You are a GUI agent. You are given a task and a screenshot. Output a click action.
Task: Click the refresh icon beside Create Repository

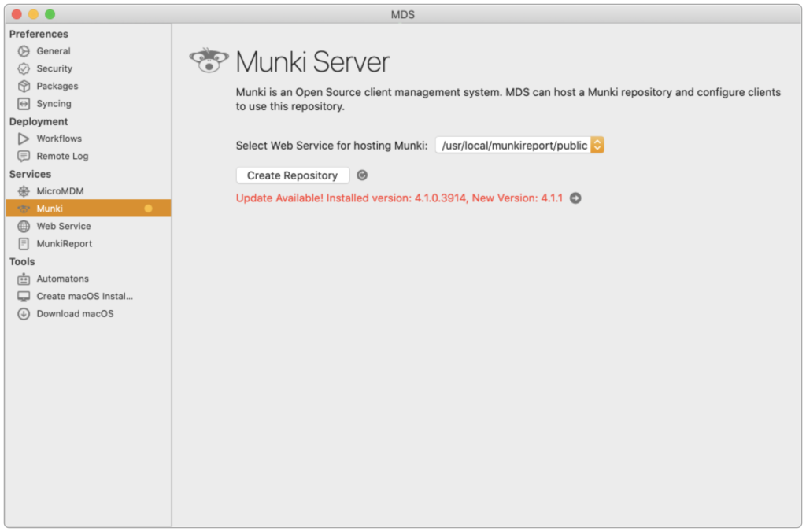(x=362, y=175)
